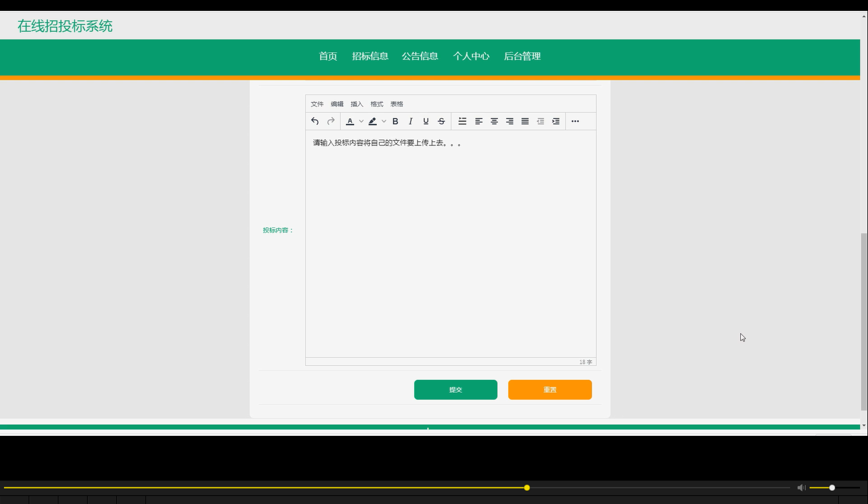Click the editor text 请输入投标内容将自己的文件要上传上去
Screen dimensions: 868x504
pos(388,143)
